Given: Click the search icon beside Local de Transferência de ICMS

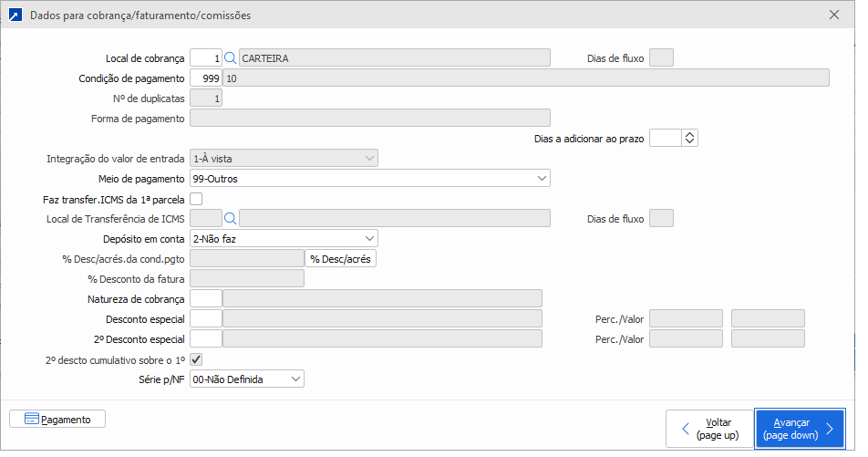Looking at the screenshot, I should (x=231, y=218).
